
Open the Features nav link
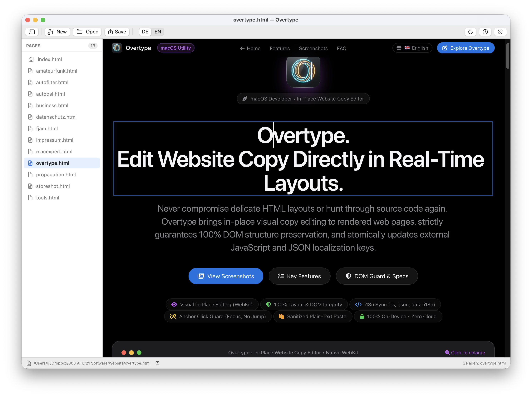[280, 48]
